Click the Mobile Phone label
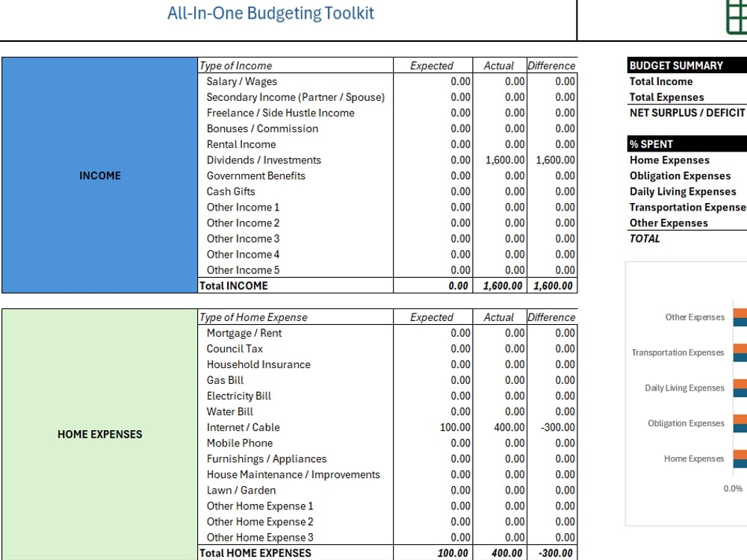 [240, 443]
